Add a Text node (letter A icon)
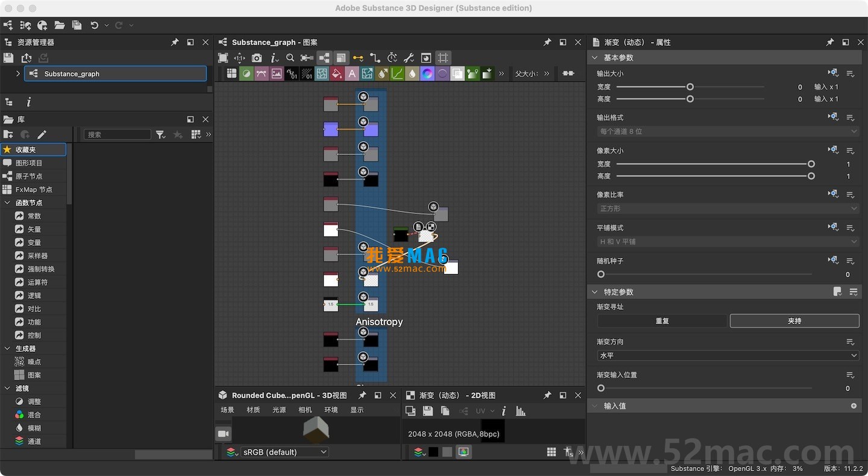Image resolution: width=868 pixels, height=476 pixels. tap(352, 74)
